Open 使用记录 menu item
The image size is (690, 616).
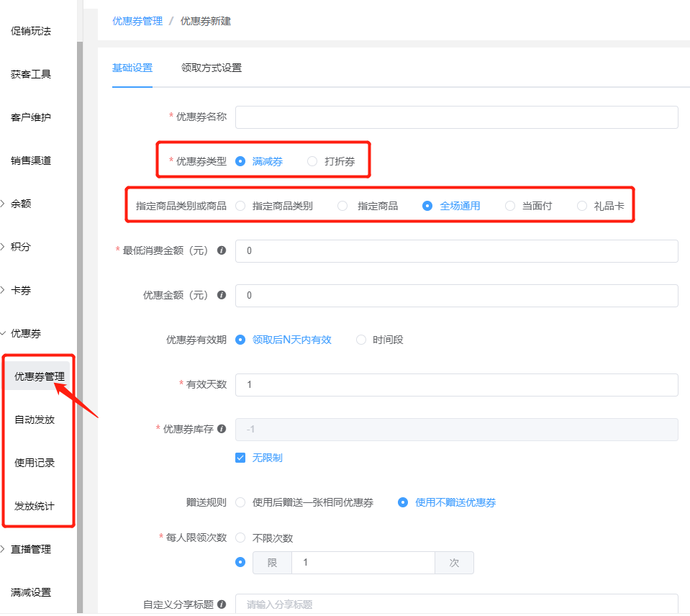[35, 463]
